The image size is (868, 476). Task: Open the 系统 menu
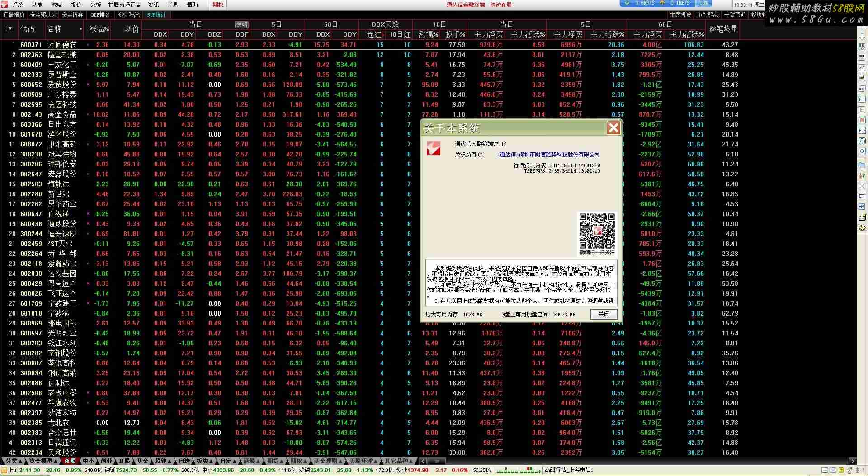coord(18,5)
